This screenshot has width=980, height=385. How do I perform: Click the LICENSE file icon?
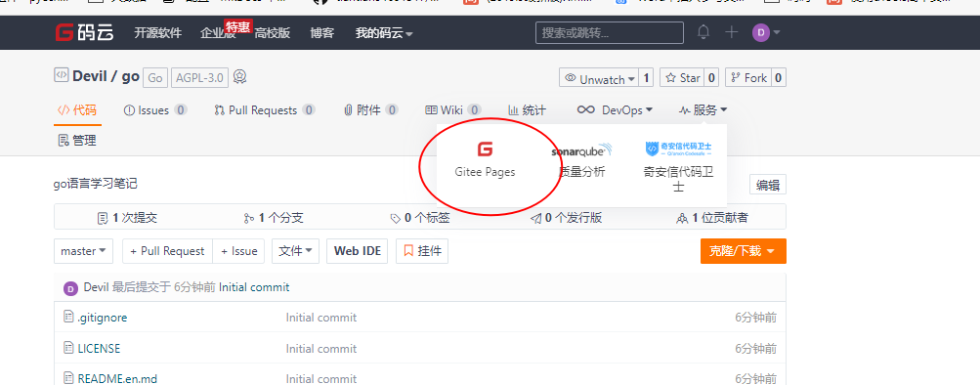tap(68, 348)
